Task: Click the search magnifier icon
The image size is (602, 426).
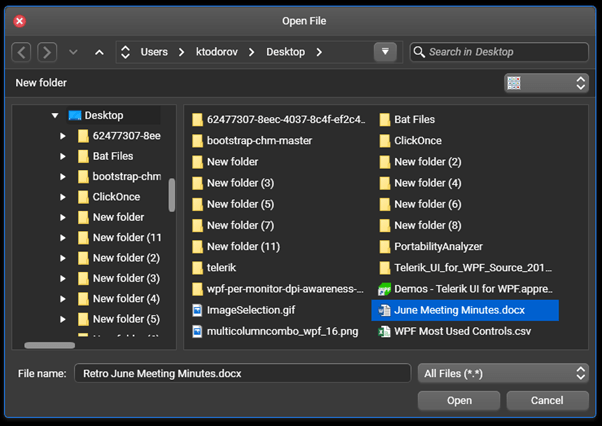Action: pyautogui.click(x=419, y=52)
